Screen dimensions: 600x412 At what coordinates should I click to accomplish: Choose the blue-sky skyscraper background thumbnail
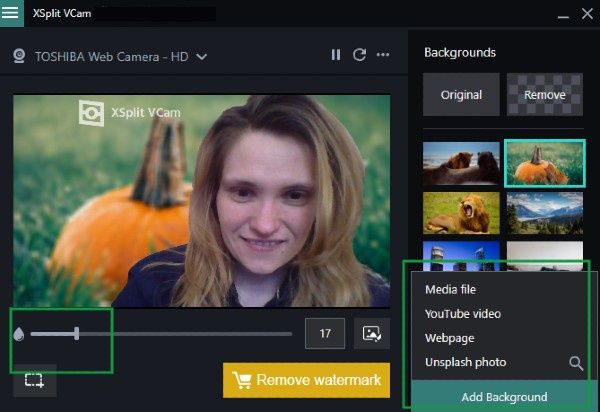[x=461, y=256]
